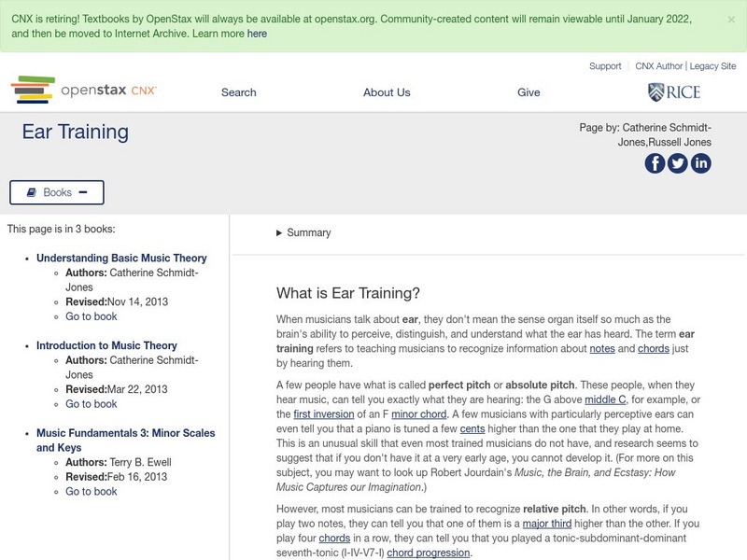747x560 pixels.
Task: Open Understanding Basic Music Theory book
Action: click(x=121, y=259)
